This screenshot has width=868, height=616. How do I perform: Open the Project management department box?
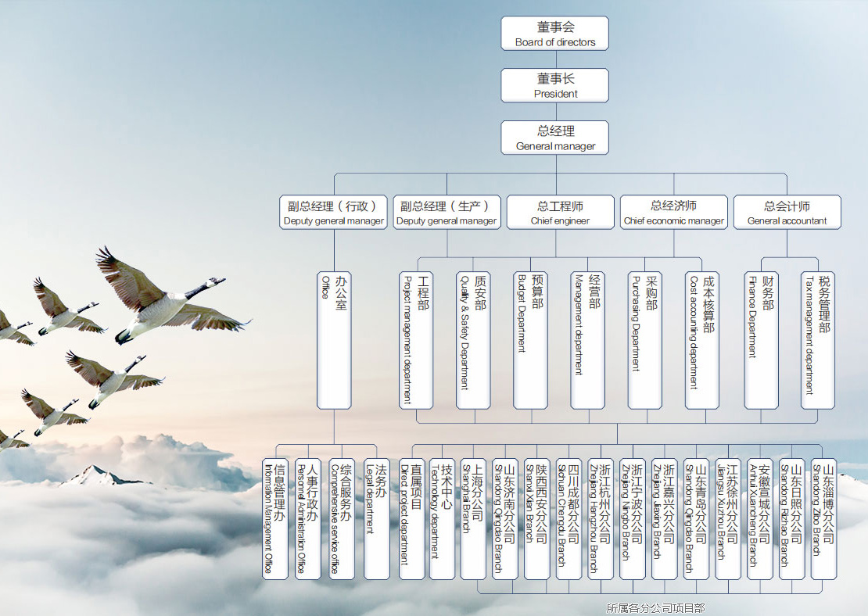(x=416, y=340)
